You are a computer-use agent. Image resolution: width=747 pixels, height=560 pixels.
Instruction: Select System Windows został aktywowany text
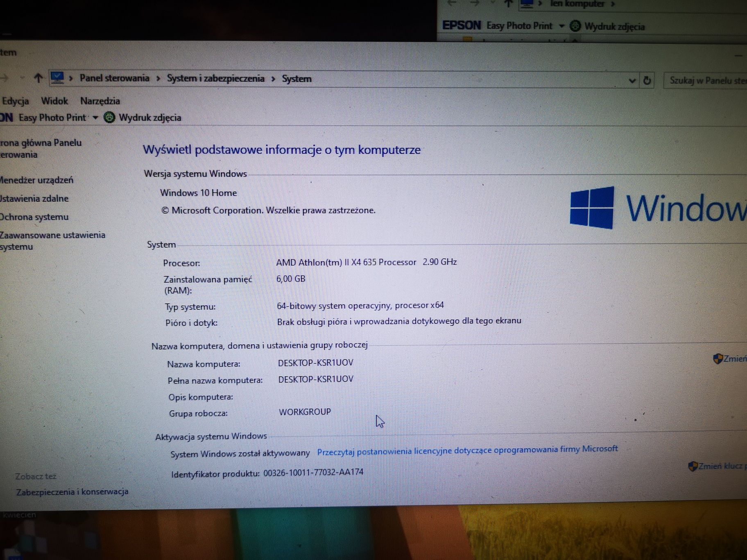[240, 454]
